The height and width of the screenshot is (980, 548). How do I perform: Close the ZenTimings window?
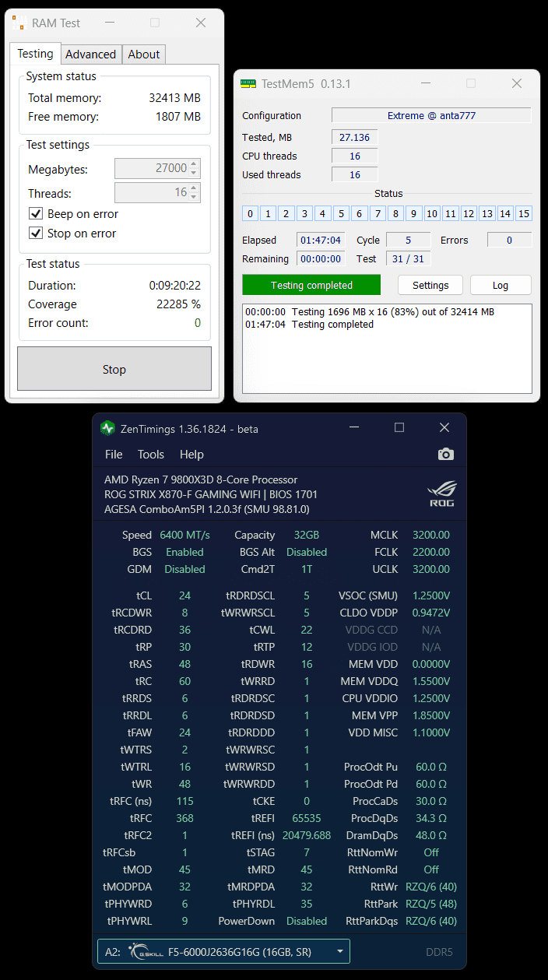[x=444, y=427]
